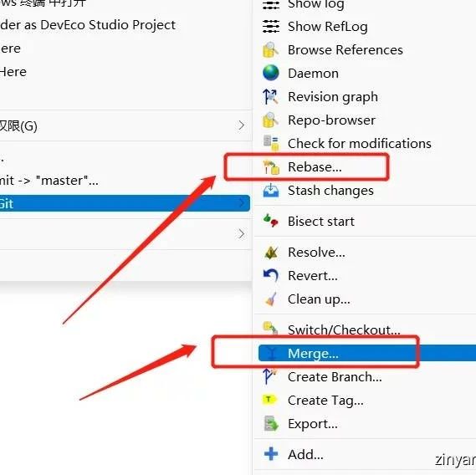Click the Switch/Checkout icon
Image resolution: width=476 pixels, height=475 pixels.
click(270, 329)
